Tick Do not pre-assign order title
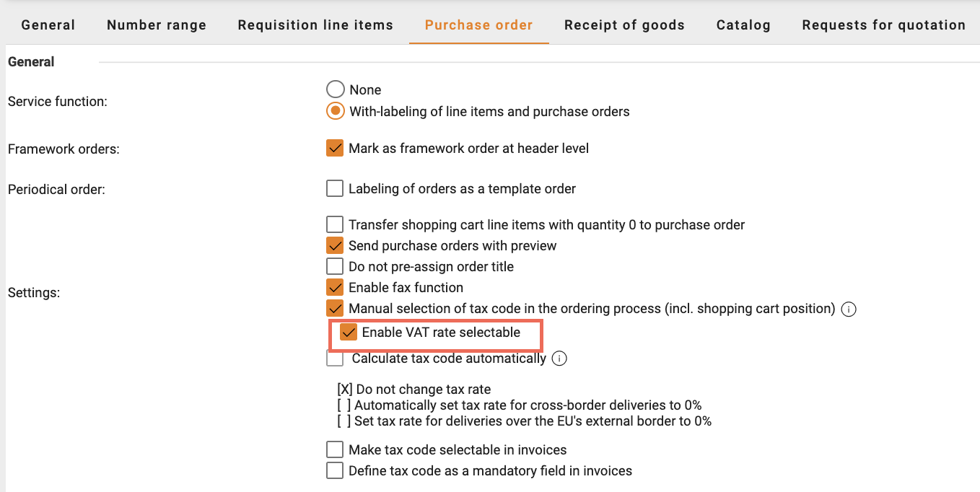The image size is (980, 492). click(x=335, y=266)
